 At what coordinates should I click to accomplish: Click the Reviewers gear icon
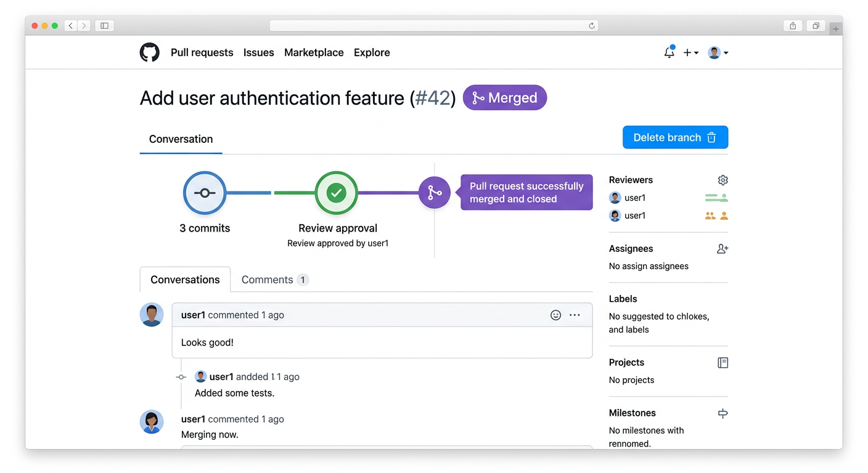point(723,180)
